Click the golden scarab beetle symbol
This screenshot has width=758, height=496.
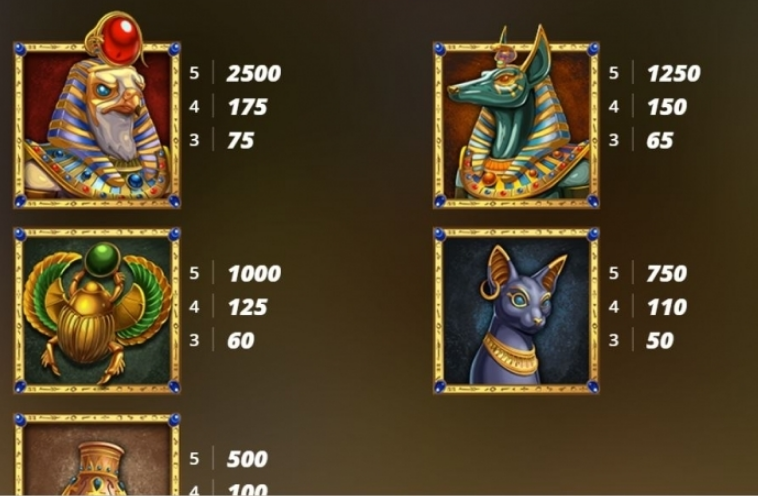(97, 311)
